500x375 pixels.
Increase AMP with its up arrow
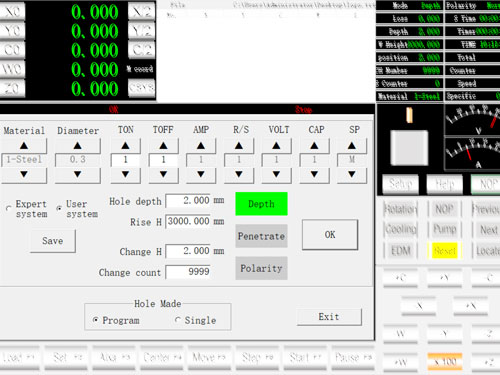(x=201, y=145)
